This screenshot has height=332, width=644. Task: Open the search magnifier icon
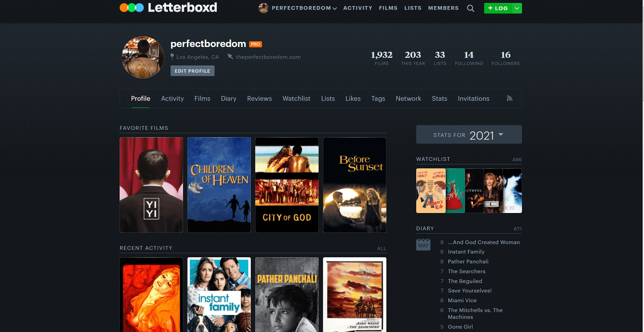coord(471,8)
